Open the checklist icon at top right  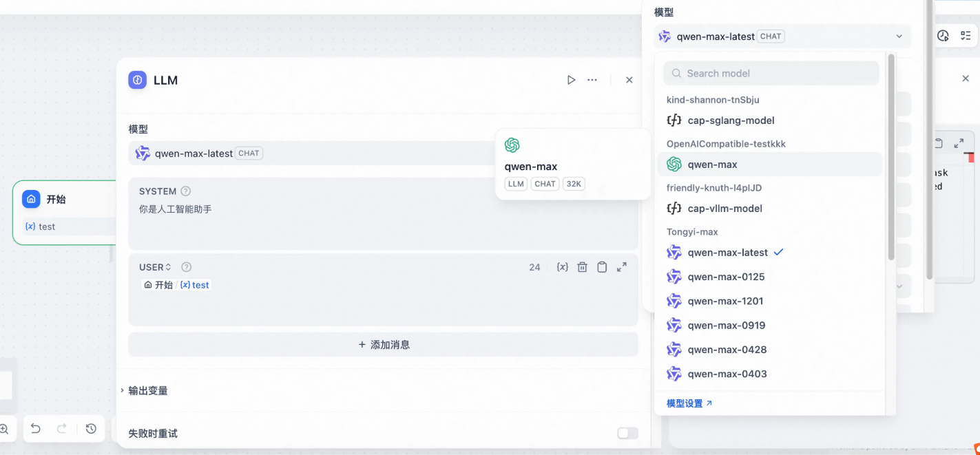[966, 36]
